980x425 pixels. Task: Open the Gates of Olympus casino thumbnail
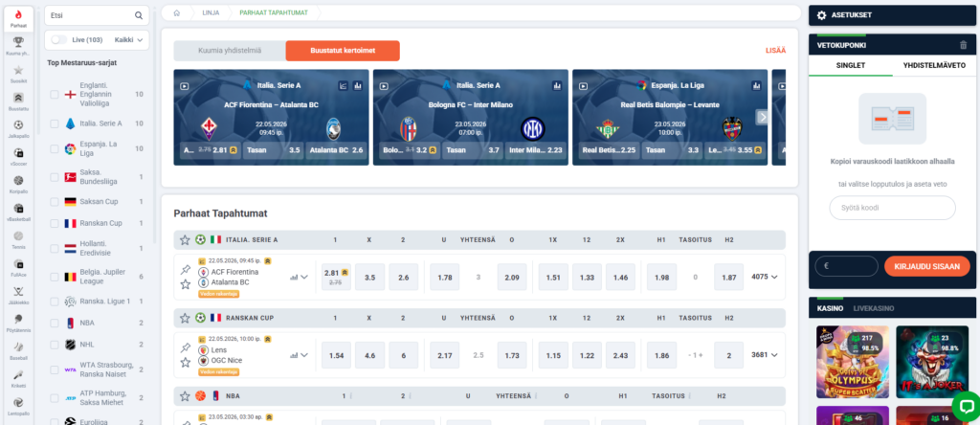coord(853,362)
